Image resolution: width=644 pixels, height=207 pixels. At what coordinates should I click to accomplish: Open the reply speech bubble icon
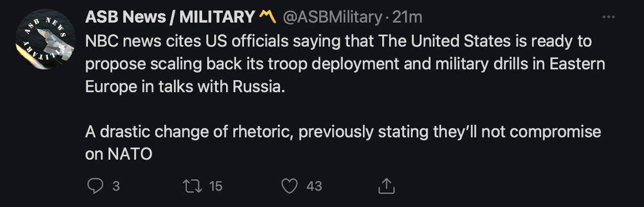click(x=95, y=186)
